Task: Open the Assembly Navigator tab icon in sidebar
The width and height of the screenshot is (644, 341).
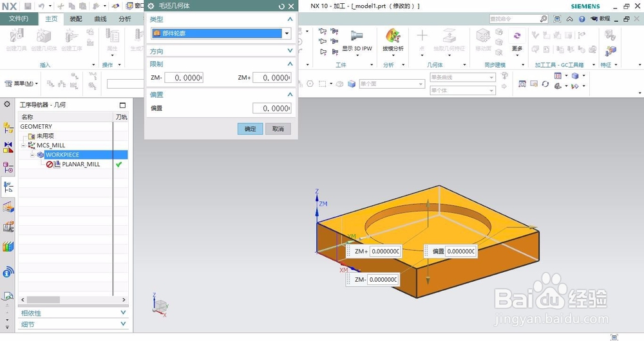Action: pos(8,127)
